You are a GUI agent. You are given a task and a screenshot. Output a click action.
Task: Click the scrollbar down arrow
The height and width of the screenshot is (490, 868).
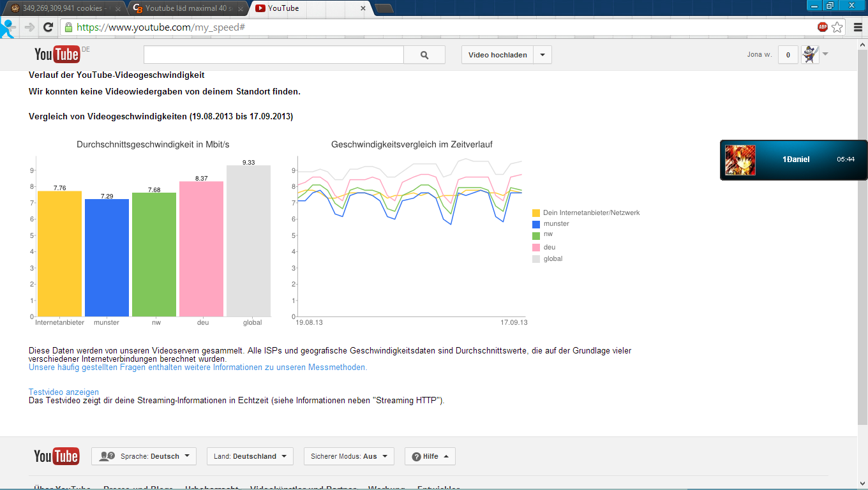tap(862, 484)
